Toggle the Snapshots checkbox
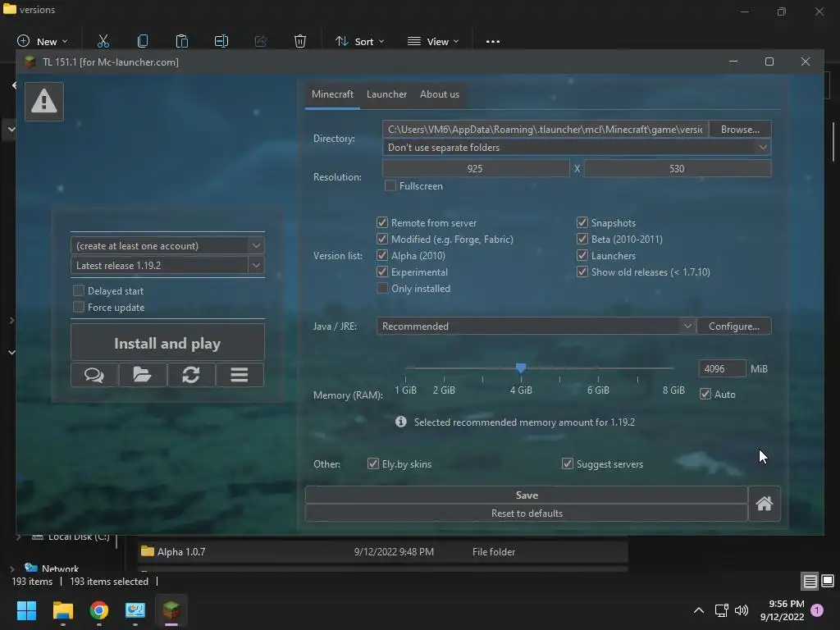 (x=582, y=222)
